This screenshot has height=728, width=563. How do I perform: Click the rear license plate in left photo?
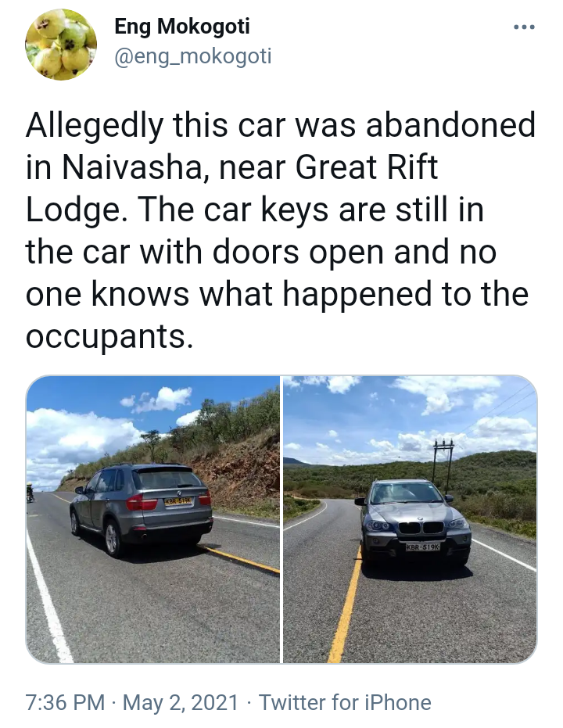point(178,501)
